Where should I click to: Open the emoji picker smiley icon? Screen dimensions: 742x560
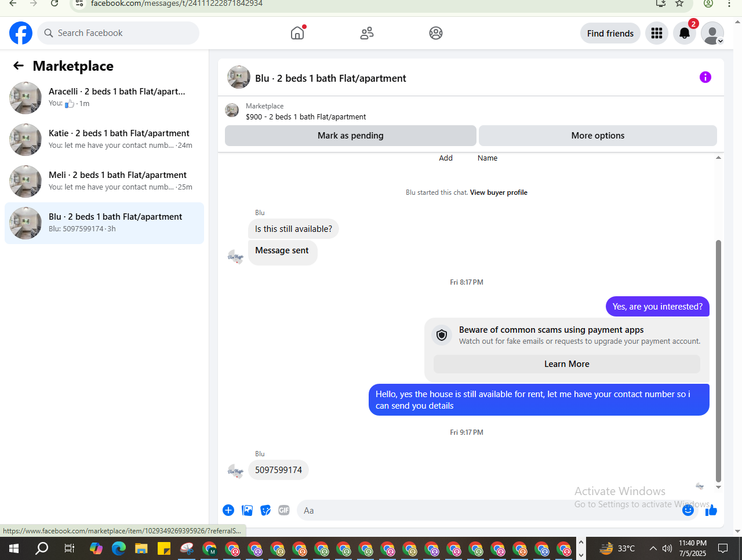(x=688, y=510)
